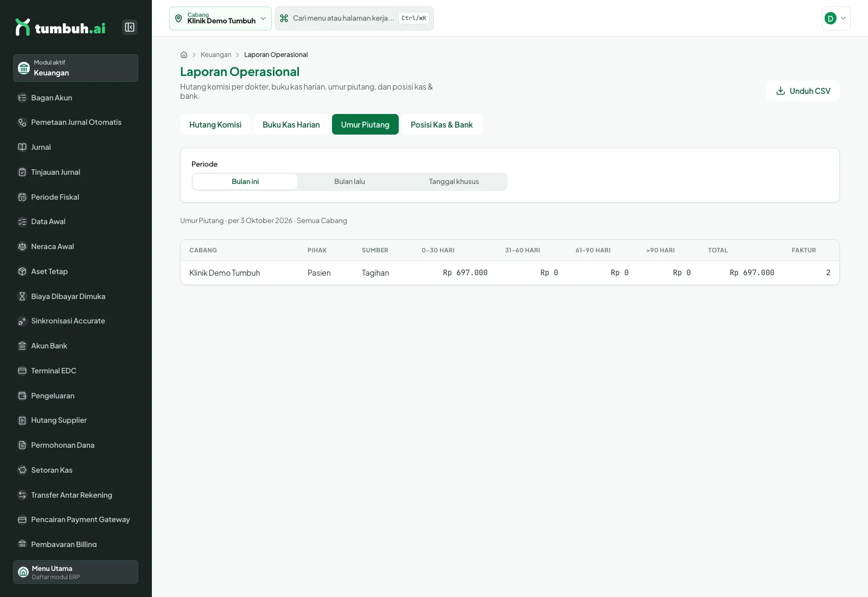Select Data Awal in the sidebar
868x597 pixels.
point(75,221)
